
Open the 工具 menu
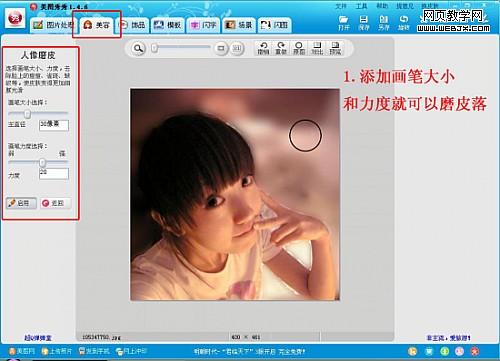click(x=361, y=6)
